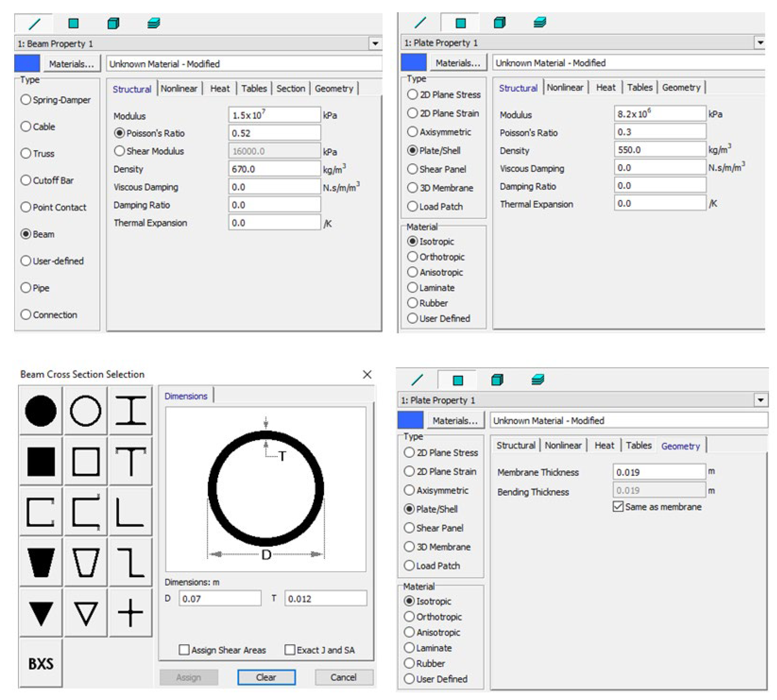Close Beam Cross Section Selection dialog
The width and height of the screenshot is (777, 700).
[367, 374]
